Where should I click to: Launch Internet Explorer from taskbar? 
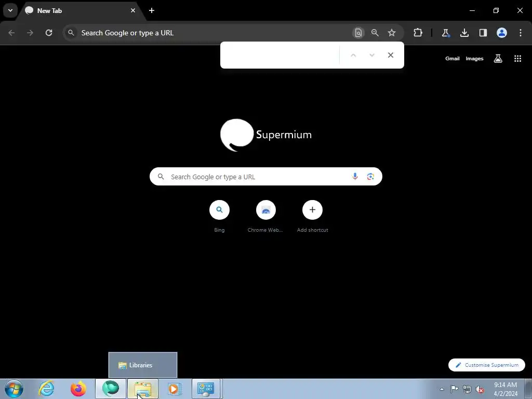coord(46,389)
